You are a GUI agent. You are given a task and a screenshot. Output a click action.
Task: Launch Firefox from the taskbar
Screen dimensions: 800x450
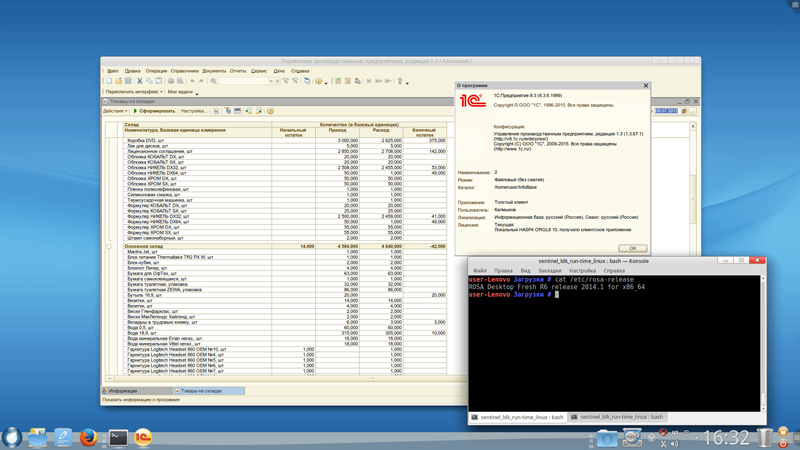coord(88,437)
